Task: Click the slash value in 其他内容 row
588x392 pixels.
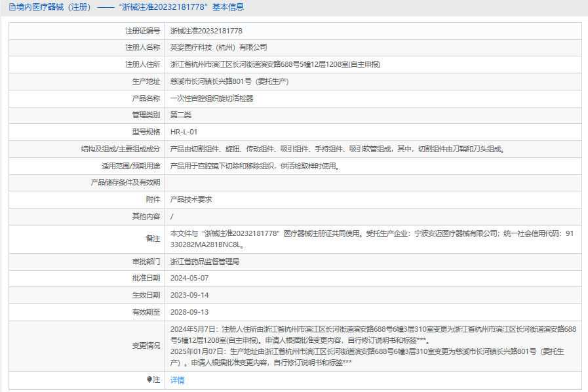Action: click(172, 216)
